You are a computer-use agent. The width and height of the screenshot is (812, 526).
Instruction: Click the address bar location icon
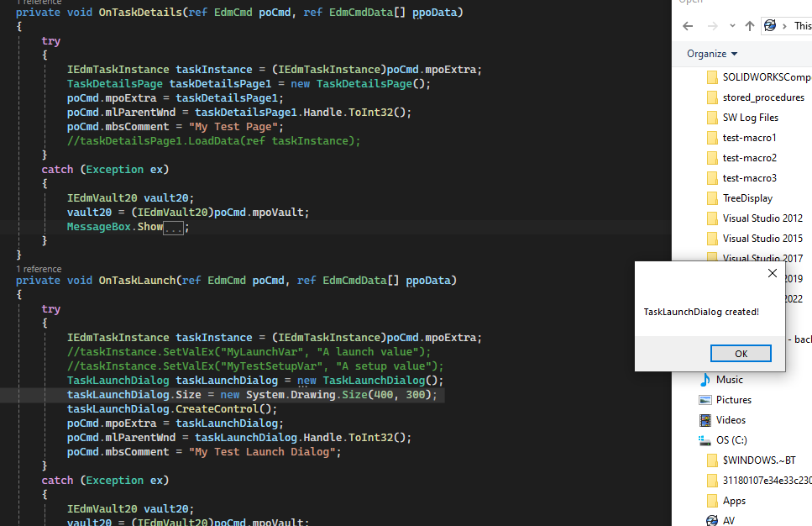click(x=770, y=25)
